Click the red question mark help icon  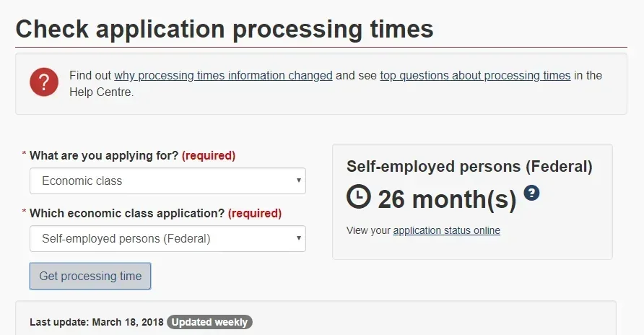44,82
